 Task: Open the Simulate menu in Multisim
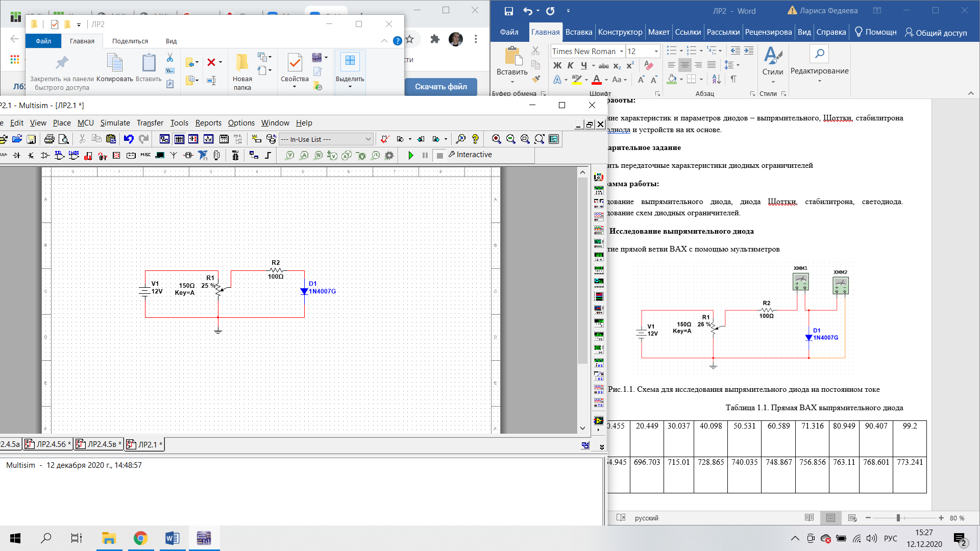point(115,123)
